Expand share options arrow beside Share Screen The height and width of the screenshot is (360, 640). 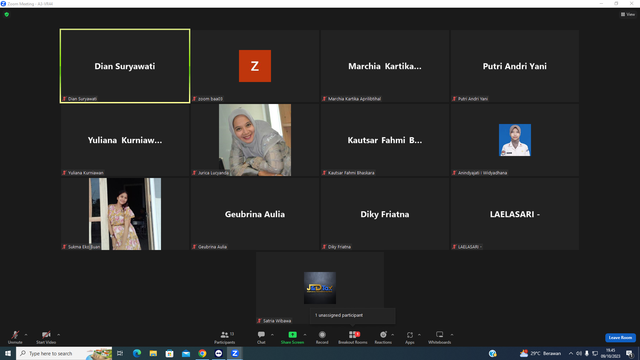[305, 335]
